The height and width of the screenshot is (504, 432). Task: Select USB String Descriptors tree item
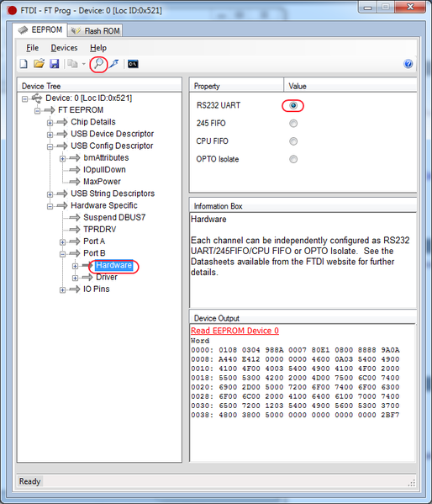click(113, 194)
